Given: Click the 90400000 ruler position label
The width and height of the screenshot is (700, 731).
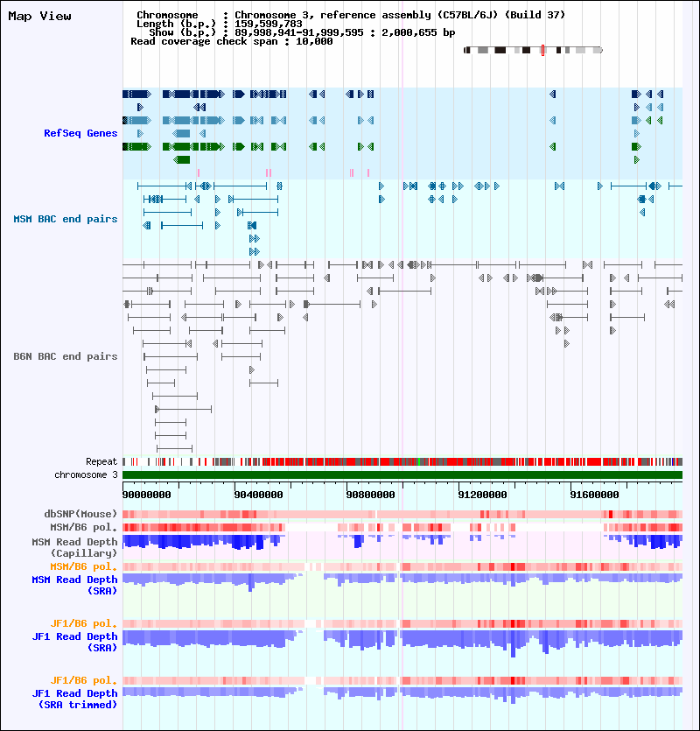Looking at the screenshot, I should pos(259,495).
